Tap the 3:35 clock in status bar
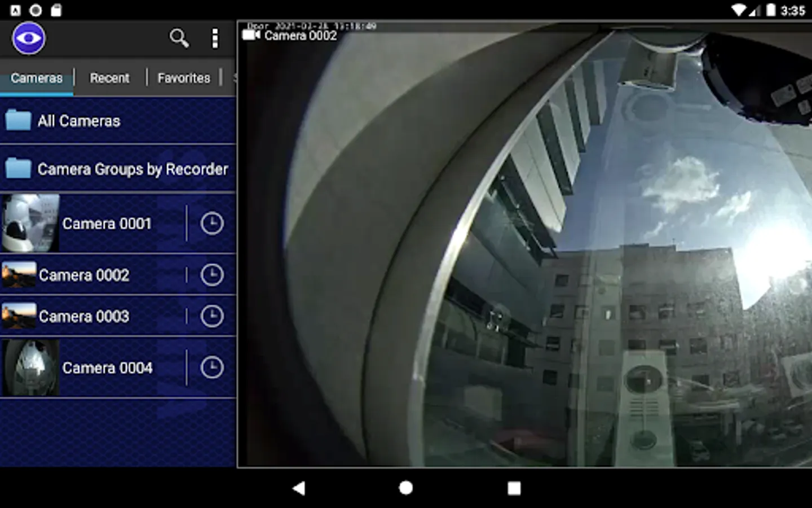The height and width of the screenshot is (508, 812). pyautogui.click(x=793, y=10)
